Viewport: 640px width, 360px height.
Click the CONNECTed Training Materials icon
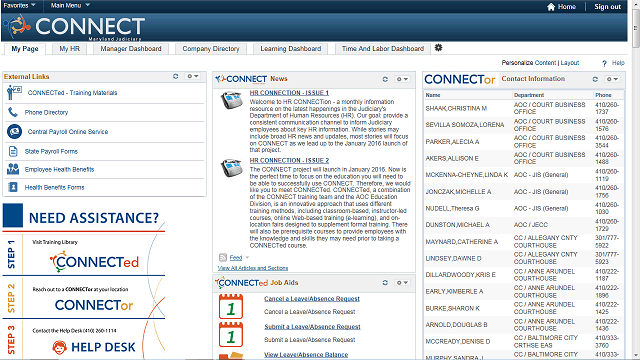14,93
